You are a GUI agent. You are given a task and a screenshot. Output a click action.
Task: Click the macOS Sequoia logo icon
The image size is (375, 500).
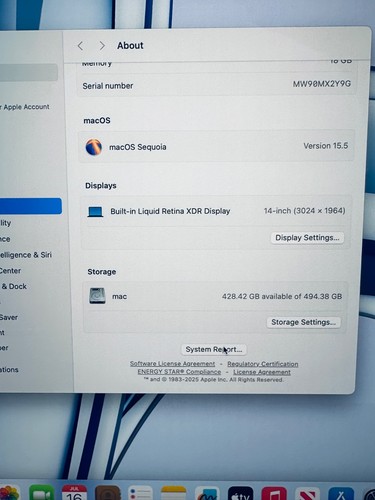coord(94,147)
